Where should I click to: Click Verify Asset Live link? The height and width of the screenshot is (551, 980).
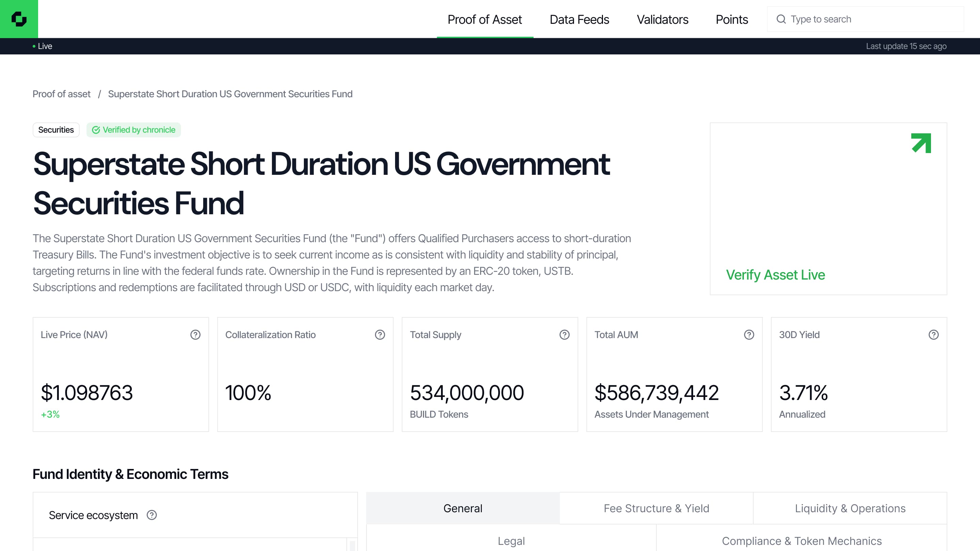click(775, 274)
